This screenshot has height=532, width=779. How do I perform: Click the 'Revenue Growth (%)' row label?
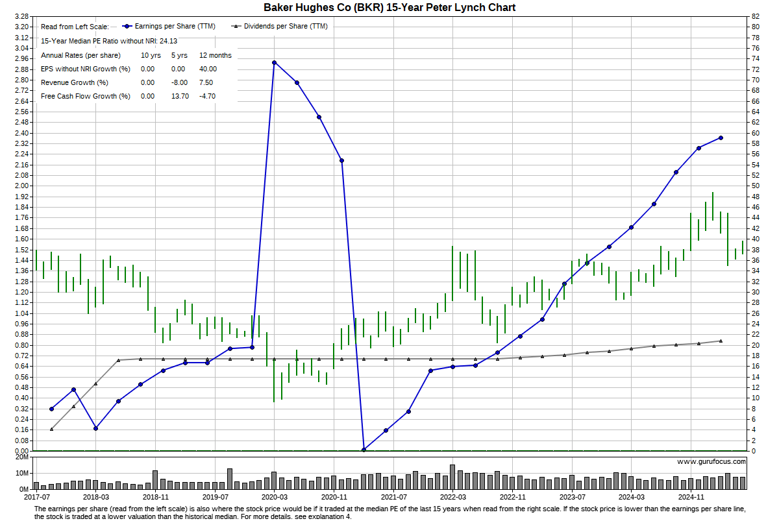tap(75, 82)
